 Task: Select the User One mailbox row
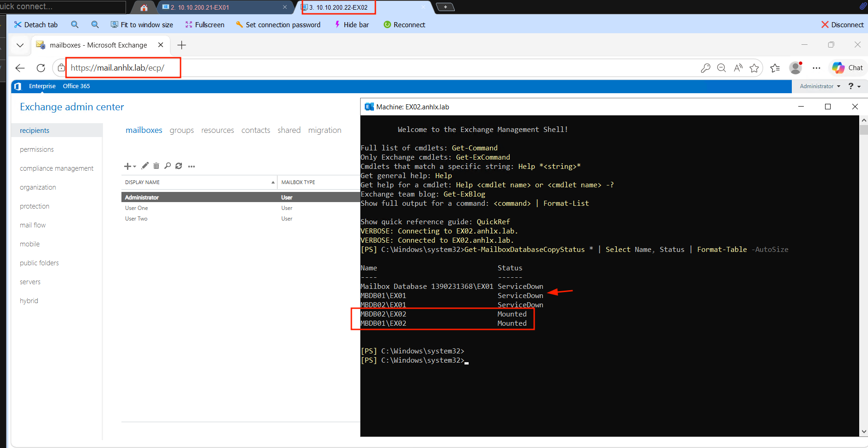[241, 208]
